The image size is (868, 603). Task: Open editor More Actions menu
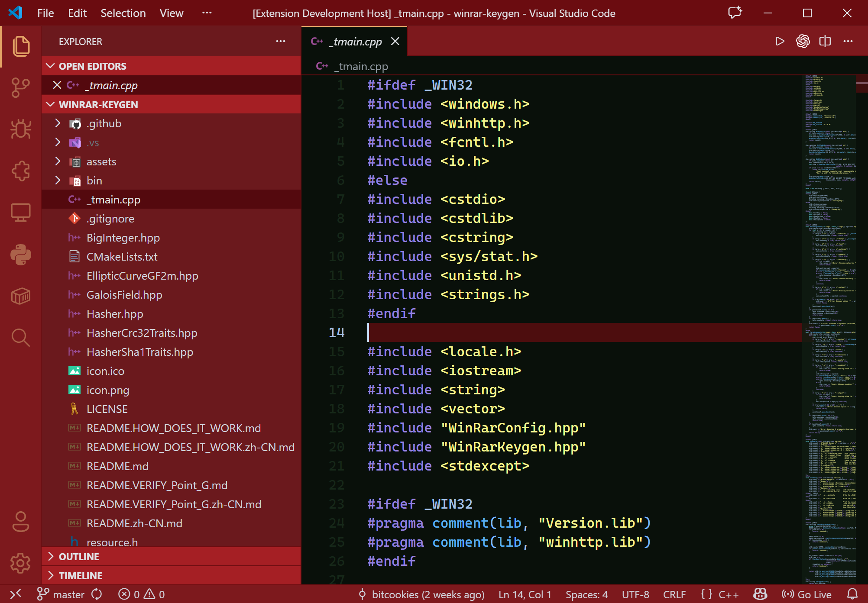tap(848, 41)
